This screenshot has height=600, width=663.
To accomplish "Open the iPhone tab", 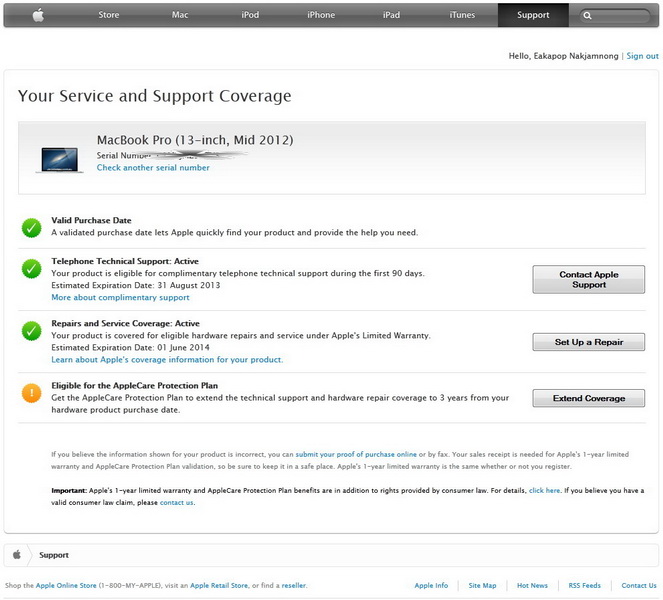I will pyautogui.click(x=321, y=15).
